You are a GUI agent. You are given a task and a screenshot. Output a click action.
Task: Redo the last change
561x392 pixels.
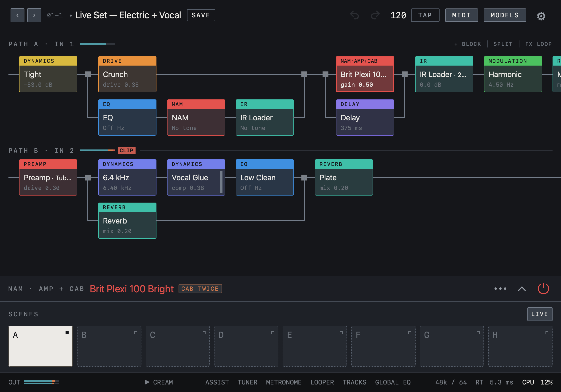pos(375,15)
